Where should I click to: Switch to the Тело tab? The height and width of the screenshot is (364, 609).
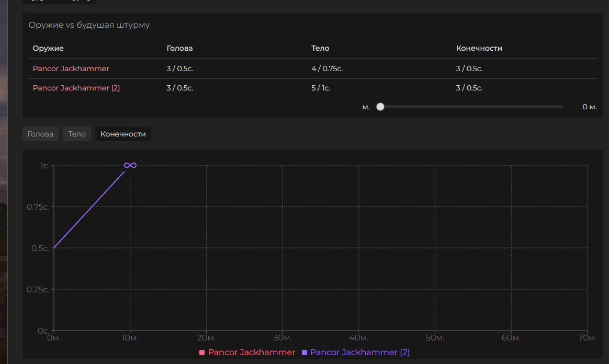(77, 134)
